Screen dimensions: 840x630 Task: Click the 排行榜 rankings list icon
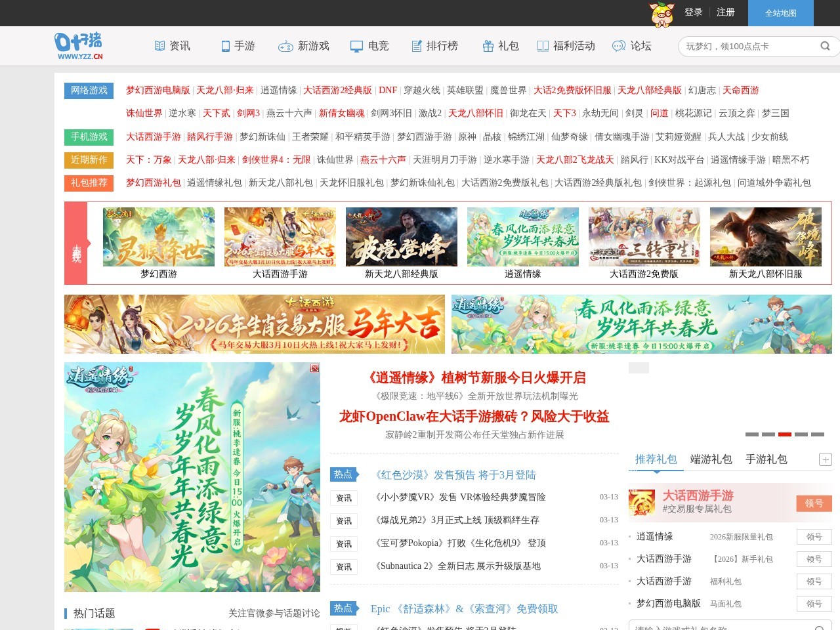tap(416, 45)
